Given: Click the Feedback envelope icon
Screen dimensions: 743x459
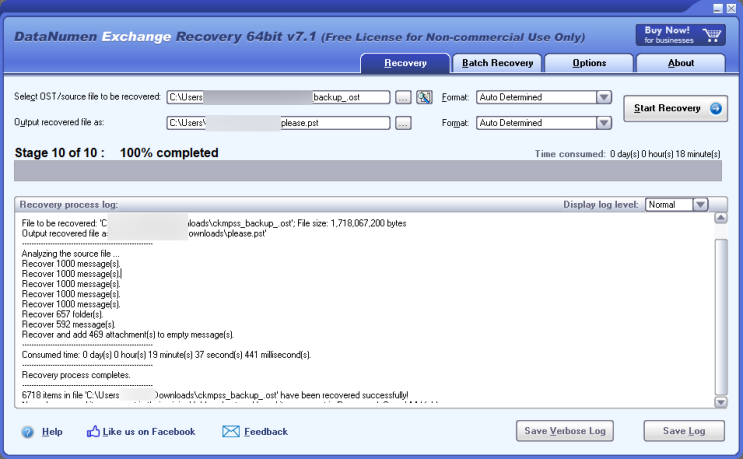Looking at the screenshot, I should pos(231,432).
